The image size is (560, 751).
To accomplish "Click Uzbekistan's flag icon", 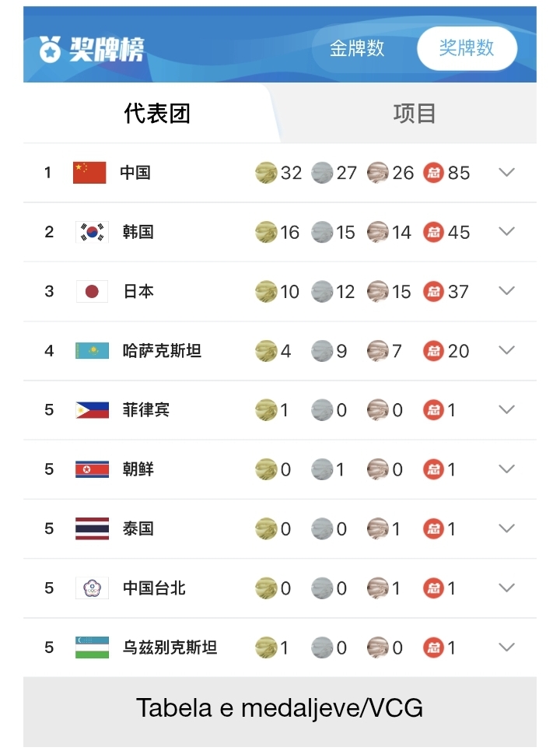I will [92, 647].
